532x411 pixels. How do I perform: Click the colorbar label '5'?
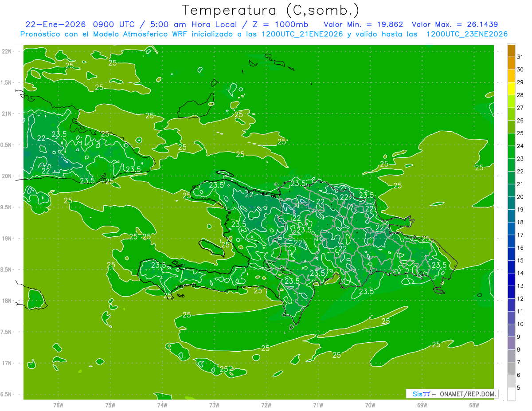519,388
